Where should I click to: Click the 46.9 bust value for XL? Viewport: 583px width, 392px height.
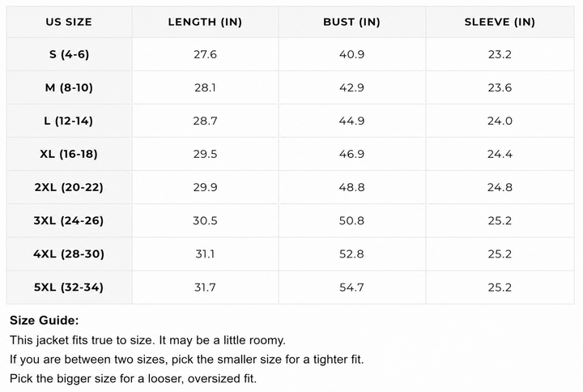(351, 154)
